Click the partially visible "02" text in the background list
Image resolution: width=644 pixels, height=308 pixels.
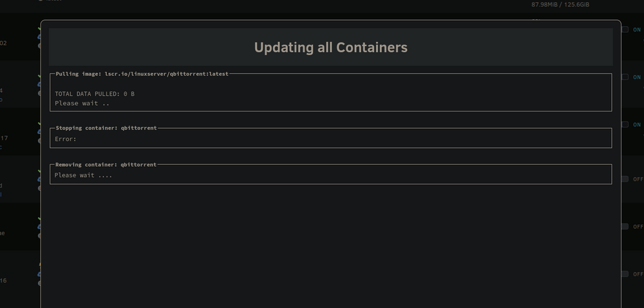[x=3, y=43]
